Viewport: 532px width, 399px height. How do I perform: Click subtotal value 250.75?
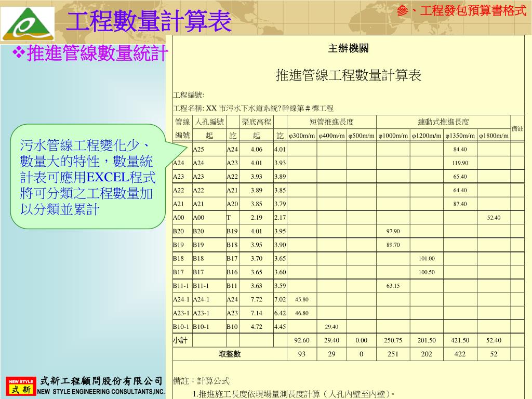pos(393,340)
